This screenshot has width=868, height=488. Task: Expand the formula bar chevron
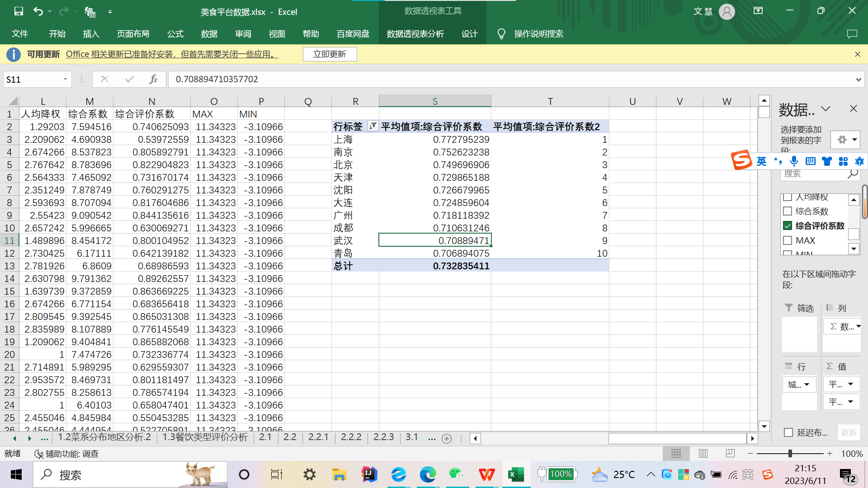pyautogui.click(x=858, y=80)
